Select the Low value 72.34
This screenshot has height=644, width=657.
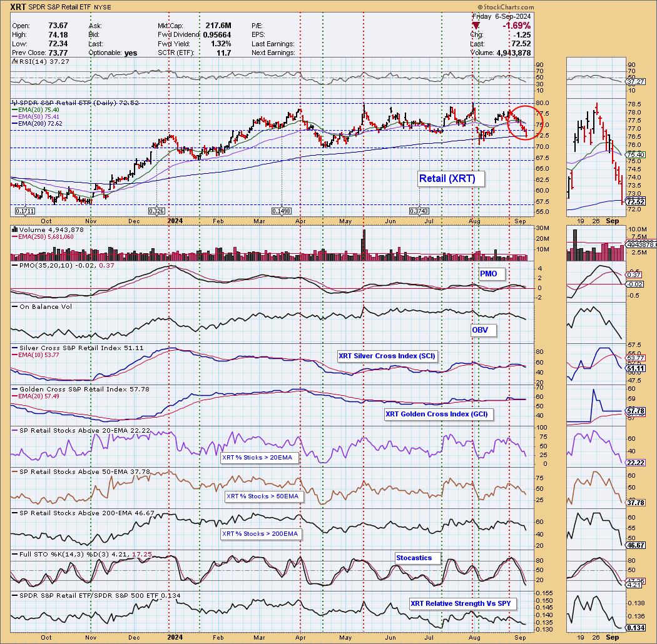click(58, 44)
